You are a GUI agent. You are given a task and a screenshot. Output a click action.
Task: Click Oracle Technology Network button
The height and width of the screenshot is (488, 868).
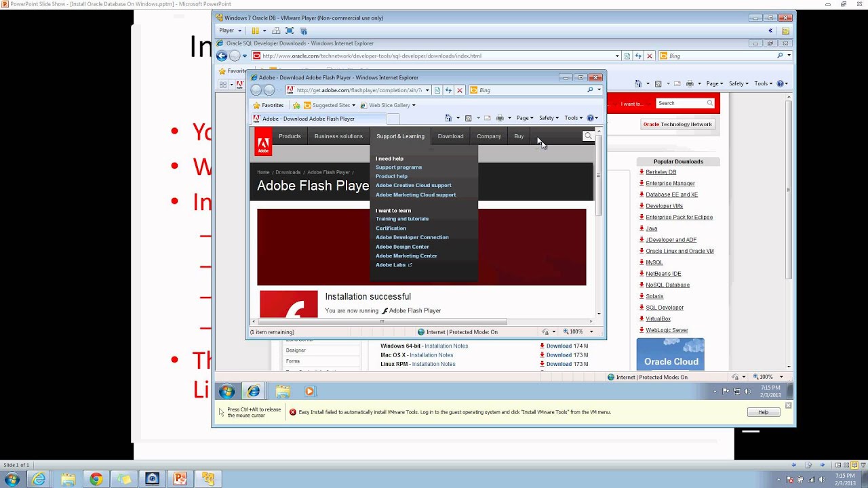click(677, 125)
